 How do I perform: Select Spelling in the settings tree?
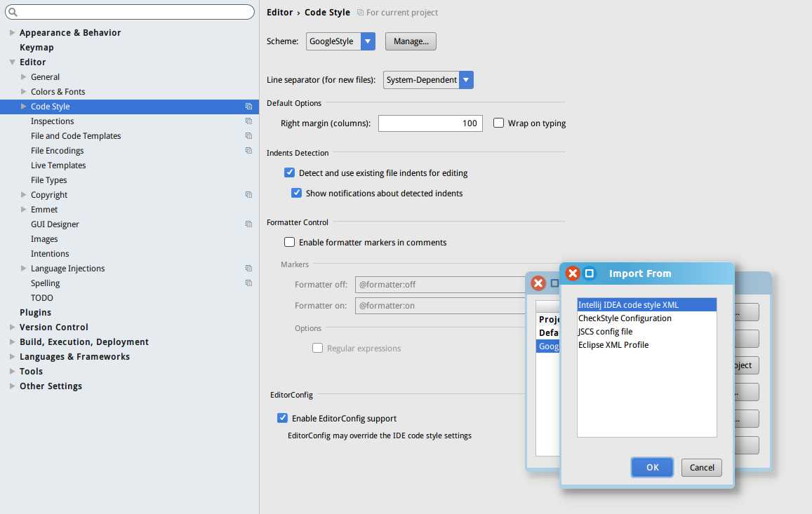[x=45, y=283]
